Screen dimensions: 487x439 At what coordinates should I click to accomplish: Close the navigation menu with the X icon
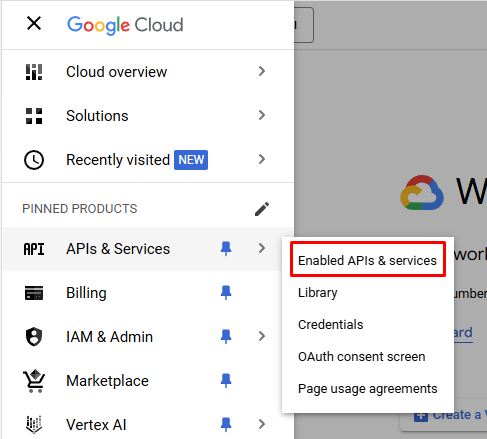[34, 24]
